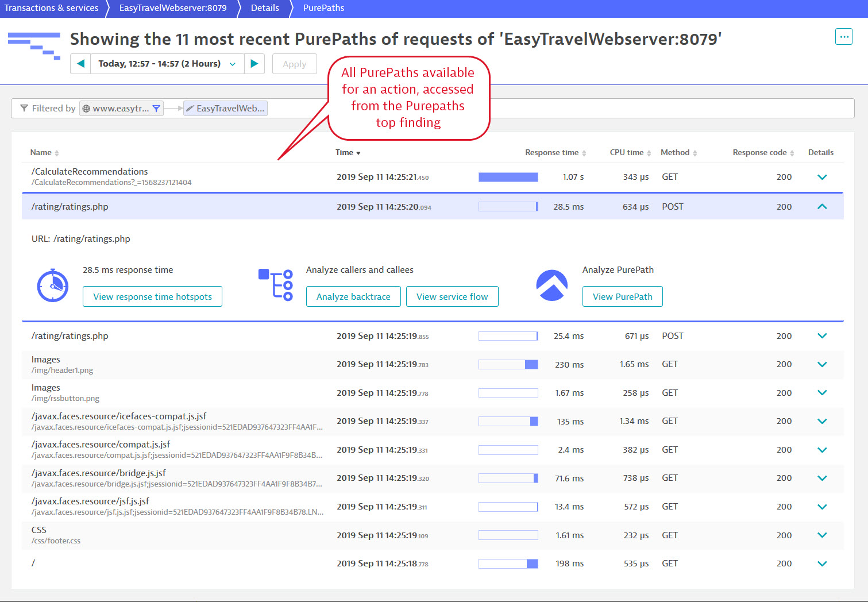The width and height of the screenshot is (868, 602).
Task: Click the callers and callees tree icon
Action: [x=276, y=285]
